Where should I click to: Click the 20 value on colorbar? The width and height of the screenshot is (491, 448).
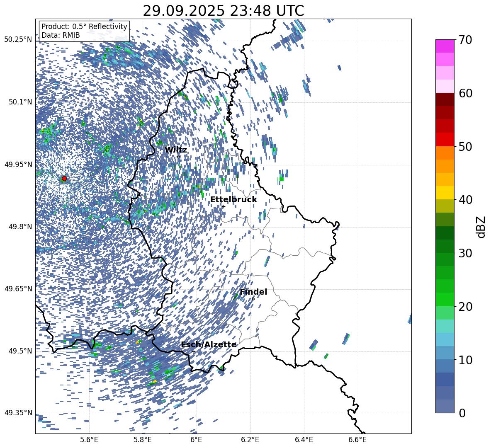(x=465, y=307)
